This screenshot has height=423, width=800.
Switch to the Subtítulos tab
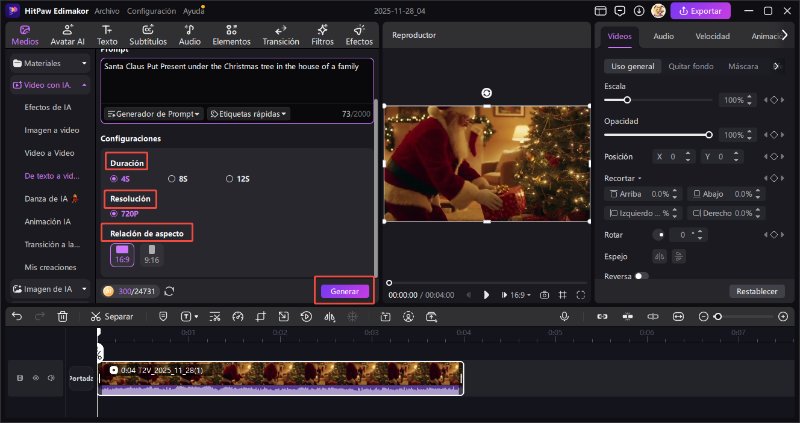tap(148, 35)
